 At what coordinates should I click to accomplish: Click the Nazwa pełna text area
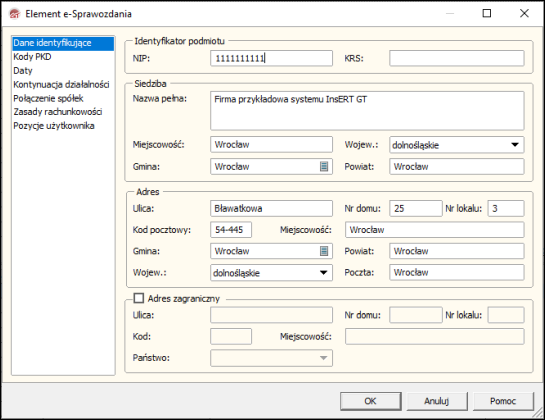tap(367, 111)
